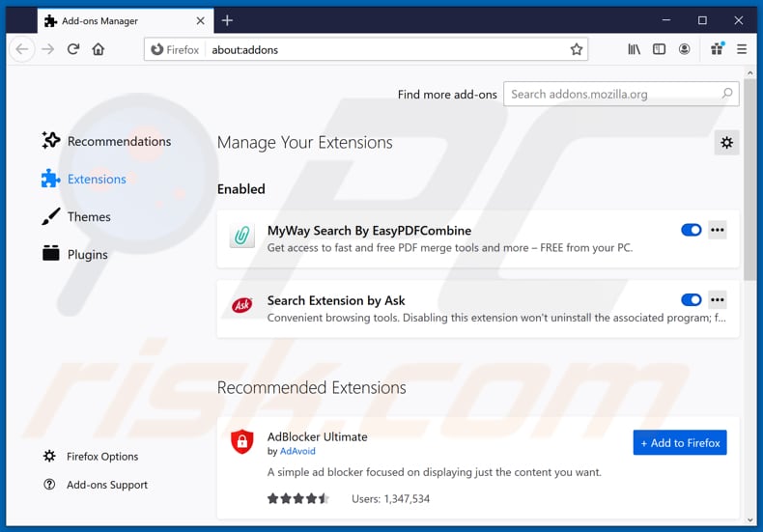The image size is (763, 532).
Task: Open the Recommendations section
Action: pyautogui.click(x=106, y=141)
